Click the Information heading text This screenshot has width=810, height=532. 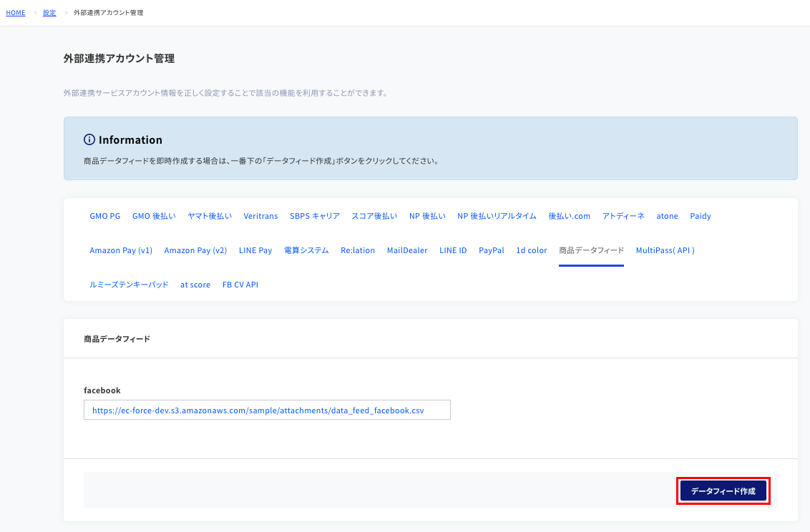[x=130, y=140]
